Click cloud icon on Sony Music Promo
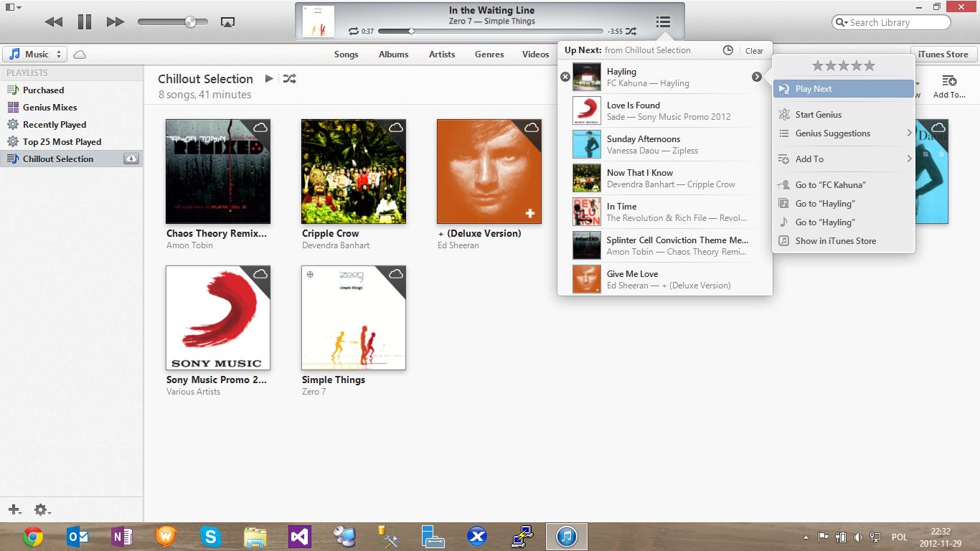Image resolution: width=980 pixels, height=551 pixels. click(x=260, y=273)
